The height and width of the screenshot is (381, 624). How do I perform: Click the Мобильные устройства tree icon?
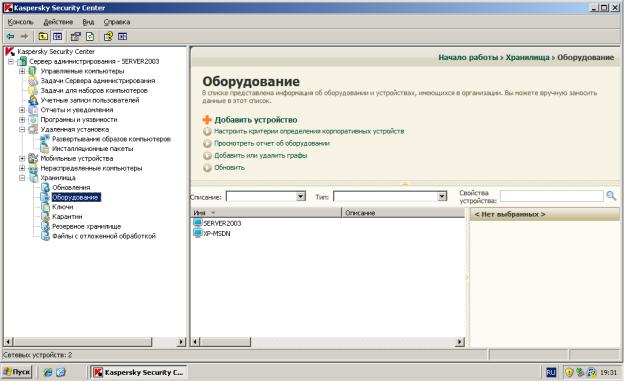[33, 158]
